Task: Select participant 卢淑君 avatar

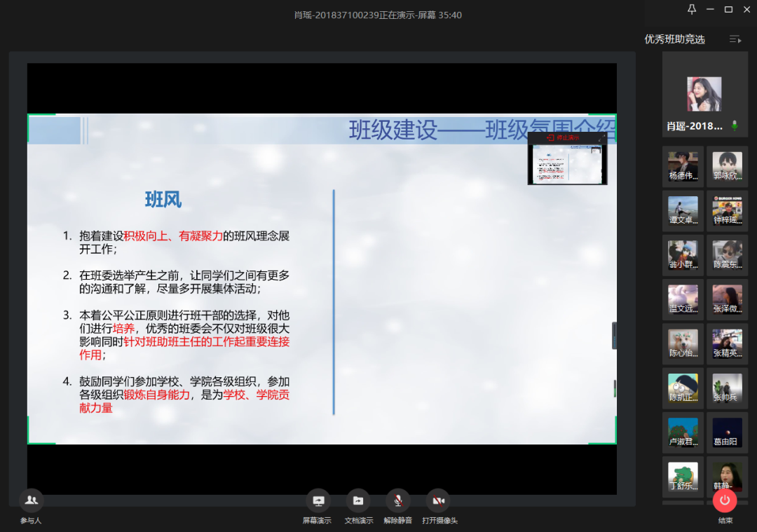Action: (683, 433)
